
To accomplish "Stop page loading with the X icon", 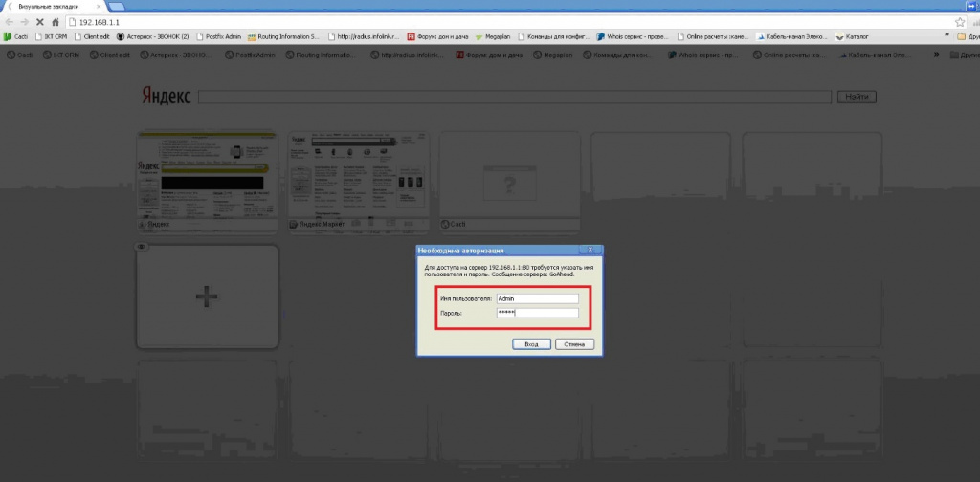I will [40, 22].
